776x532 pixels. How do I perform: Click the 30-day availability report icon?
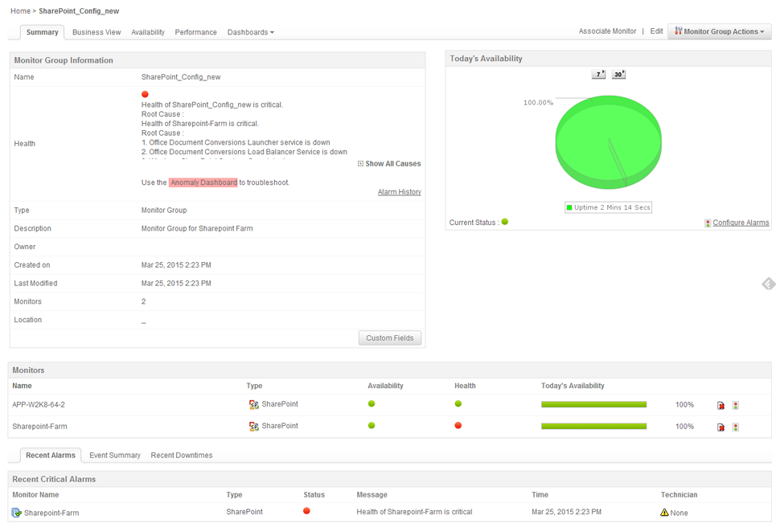[618, 74]
